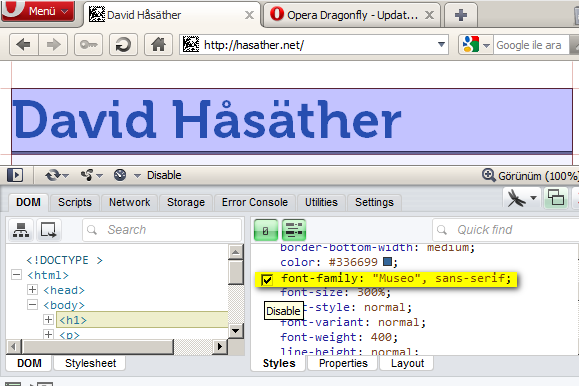Screen dimensions: 579x386
Task: Switch to the Scripts tab
Action: tap(75, 202)
